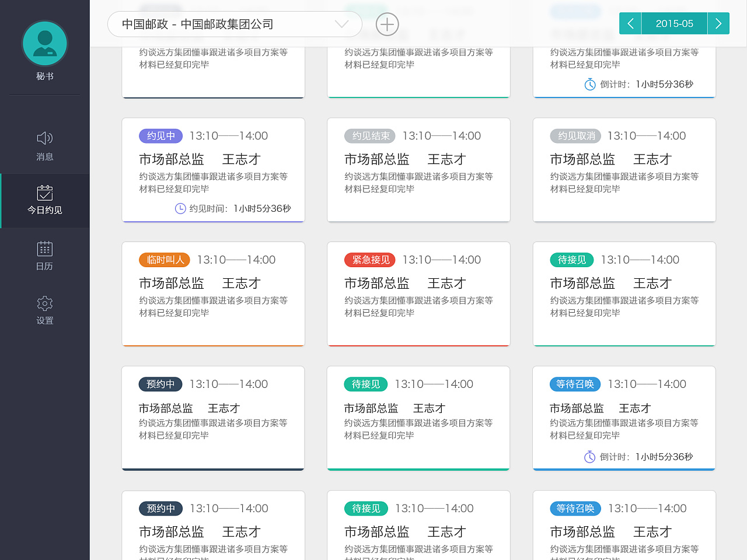The image size is (747, 560).
Task: Click the 秘书 label under the avatar
Action: coord(45,76)
